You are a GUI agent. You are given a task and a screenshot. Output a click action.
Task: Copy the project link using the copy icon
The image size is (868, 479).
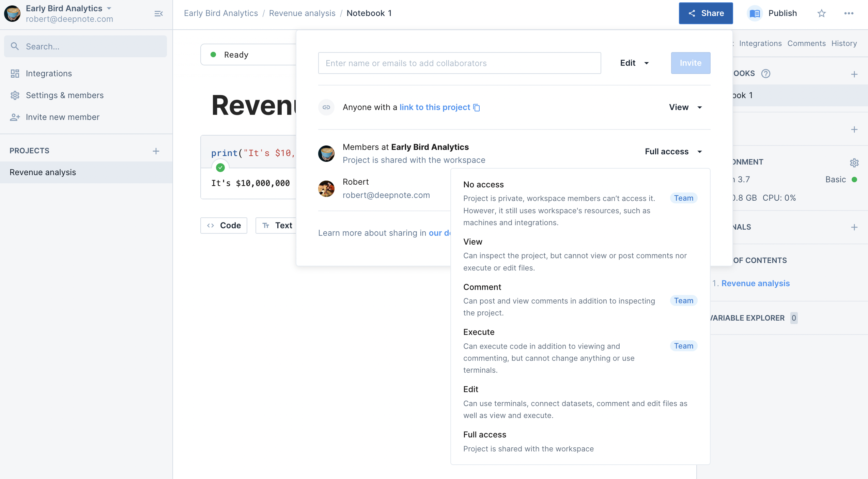coord(477,108)
